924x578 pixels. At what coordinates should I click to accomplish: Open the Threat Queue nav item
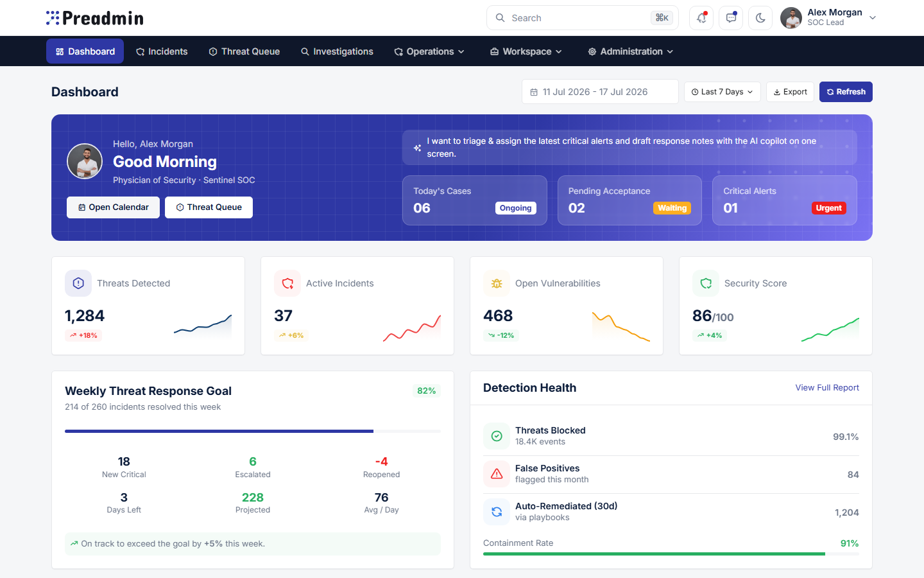[x=244, y=51]
